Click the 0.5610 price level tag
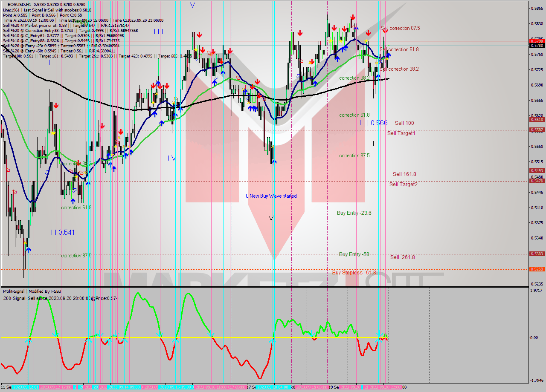Screen dimensions: 546x392 [x=537, y=120]
